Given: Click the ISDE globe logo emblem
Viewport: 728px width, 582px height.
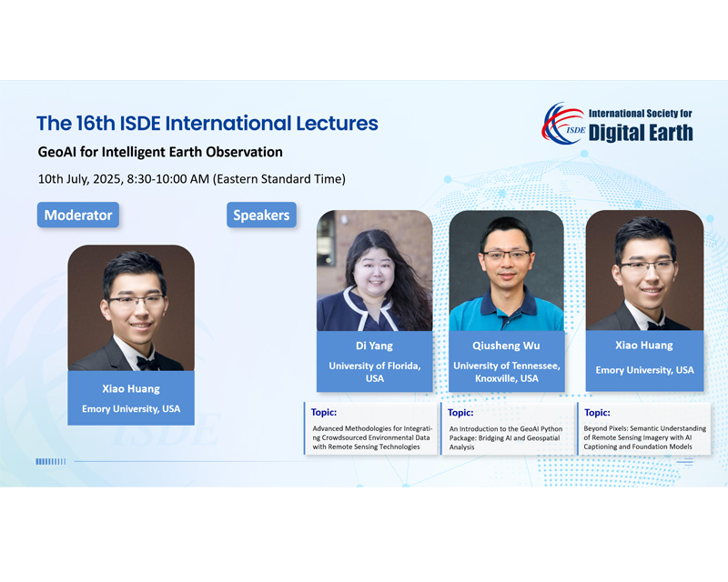Looking at the screenshot, I should [563, 123].
